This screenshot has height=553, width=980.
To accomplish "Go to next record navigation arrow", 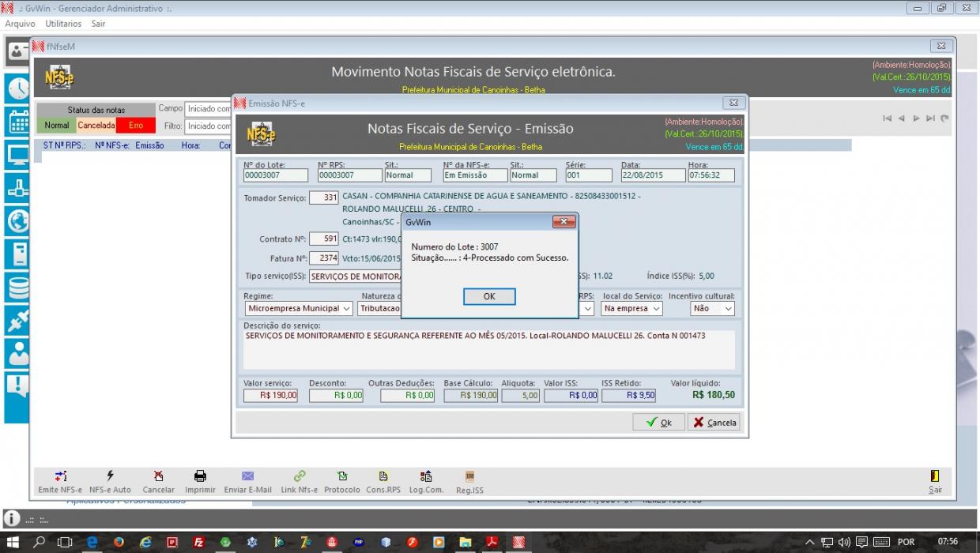I will pos(916,118).
